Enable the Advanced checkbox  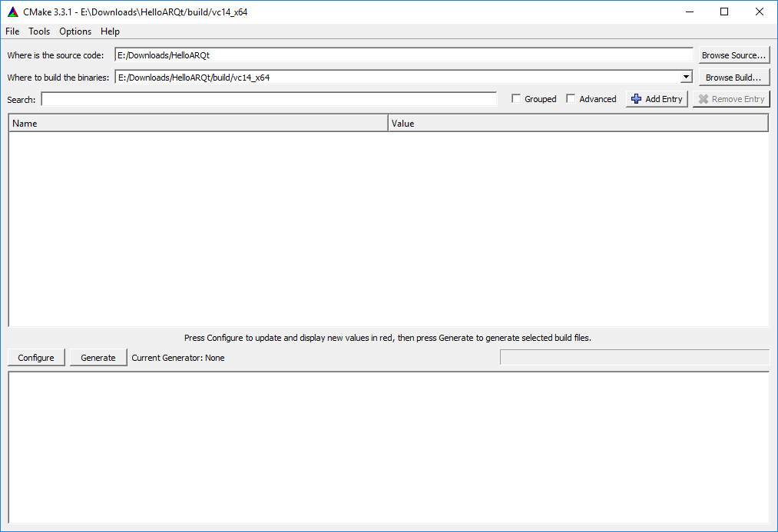point(571,98)
